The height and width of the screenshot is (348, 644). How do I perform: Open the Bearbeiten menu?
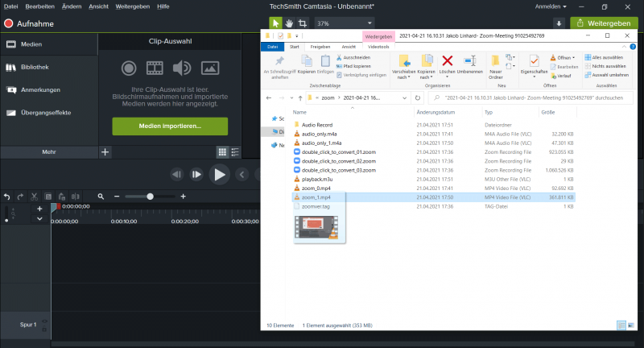click(39, 6)
